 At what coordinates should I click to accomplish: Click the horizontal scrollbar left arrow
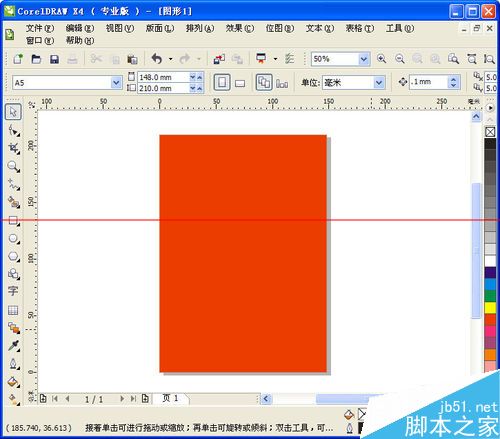(x=266, y=399)
